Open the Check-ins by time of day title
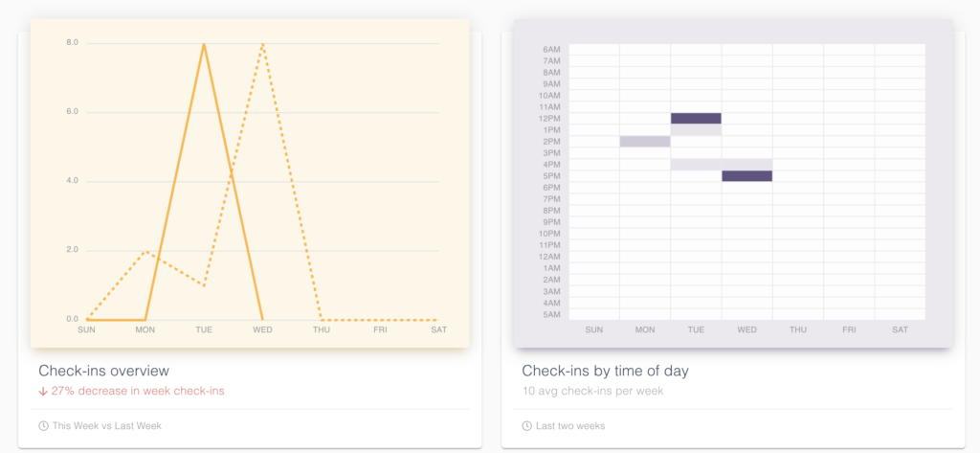Image resolution: width=980 pixels, height=453 pixels. pyautogui.click(x=605, y=371)
